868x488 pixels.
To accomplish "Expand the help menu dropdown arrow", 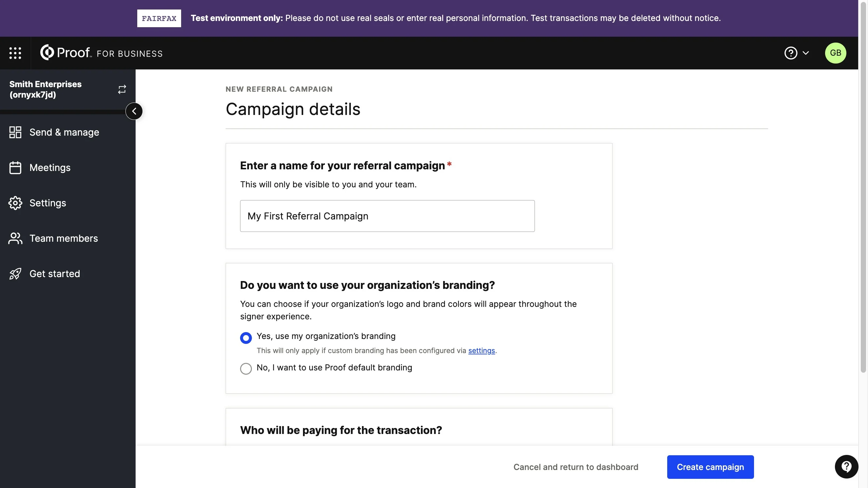I will [805, 53].
